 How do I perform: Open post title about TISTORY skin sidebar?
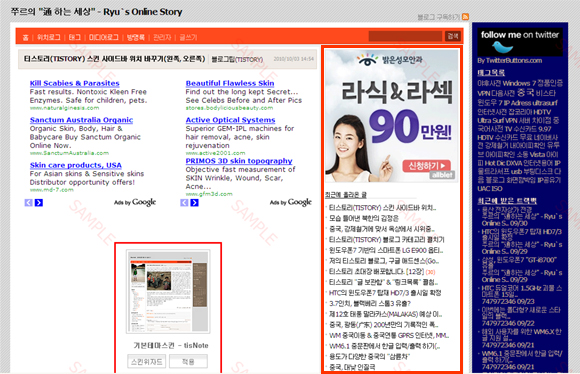pyautogui.click(x=114, y=59)
